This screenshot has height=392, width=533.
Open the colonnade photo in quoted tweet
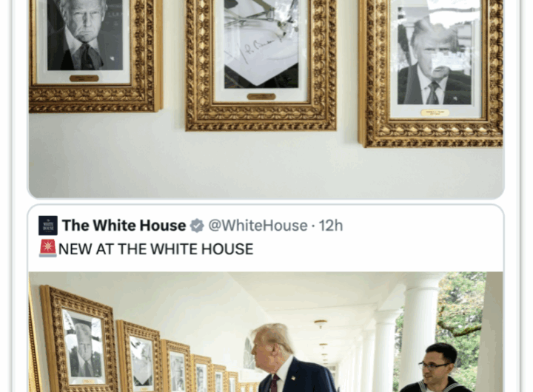(266, 332)
